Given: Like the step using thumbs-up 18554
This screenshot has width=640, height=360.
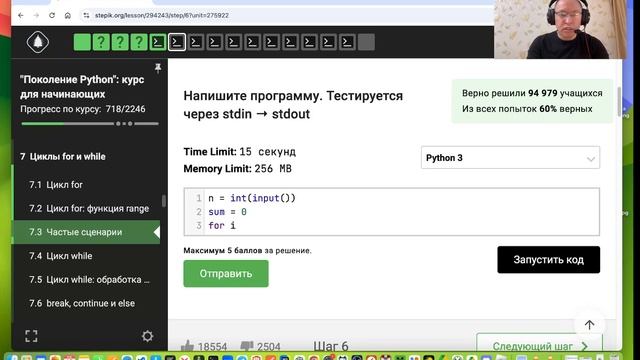Looking at the screenshot, I should (204, 347).
